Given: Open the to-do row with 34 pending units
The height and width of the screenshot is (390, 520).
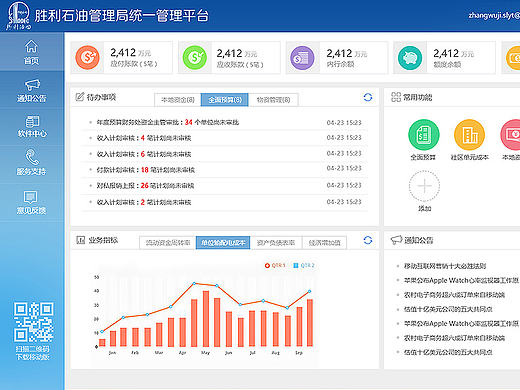Looking at the screenshot, I should (x=225, y=122).
